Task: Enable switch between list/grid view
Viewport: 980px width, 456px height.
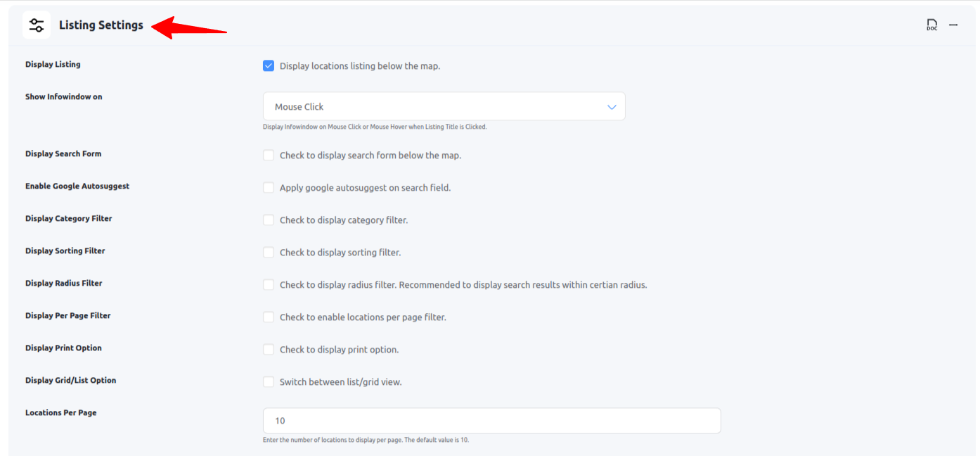Action: click(269, 382)
